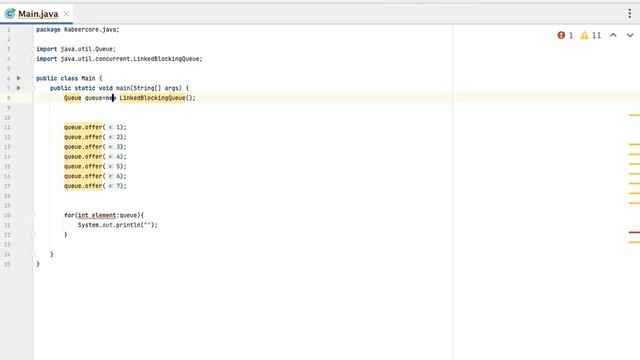Go to next highlighted error arrow
The height and width of the screenshot is (360, 640).
(630, 36)
